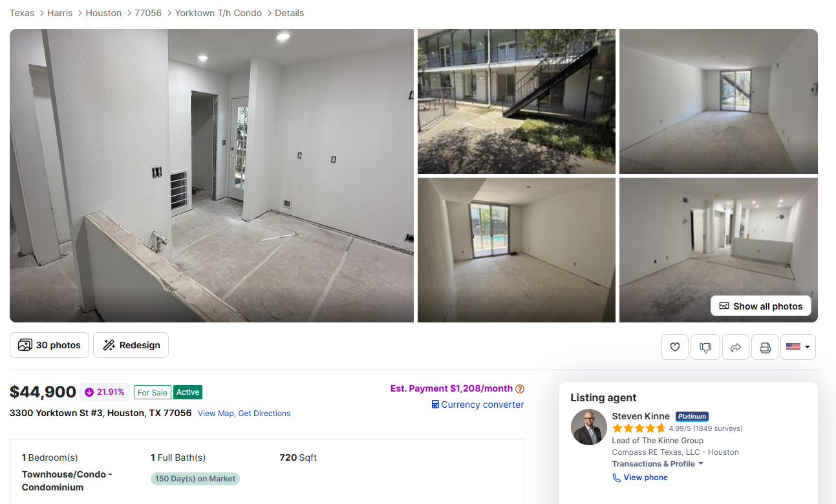Image resolution: width=836 pixels, height=504 pixels.
Task: Click the estimated payment help question icon
Action: [520, 389]
